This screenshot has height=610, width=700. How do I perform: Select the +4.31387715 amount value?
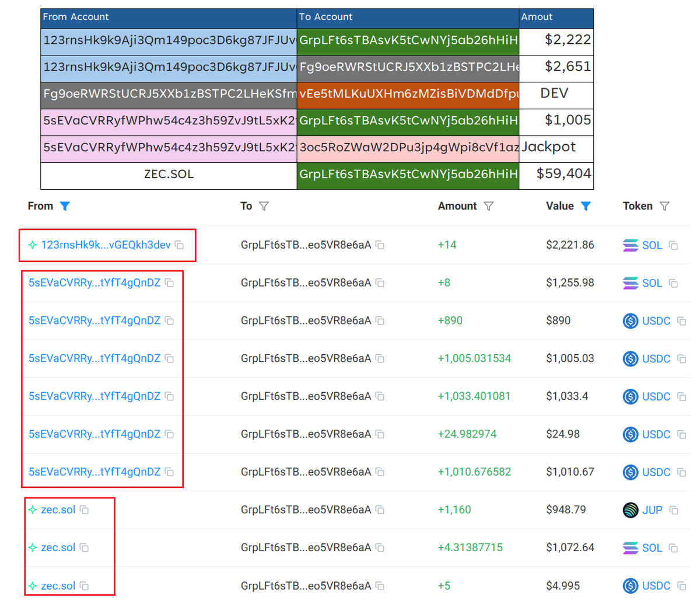coord(470,548)
